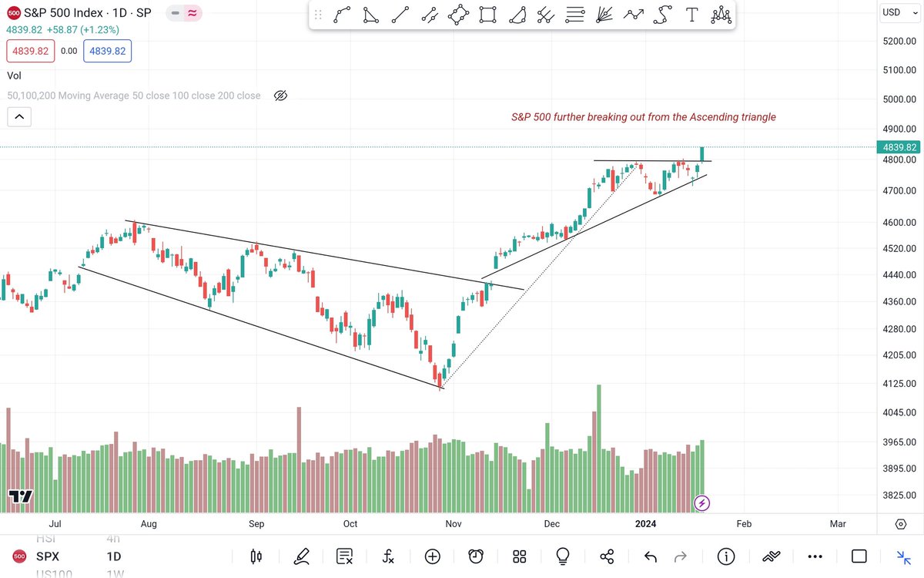The height and width of the screenshot is (578, 924).
Task: Undo the last chart action
Action: tap(650, 556)
